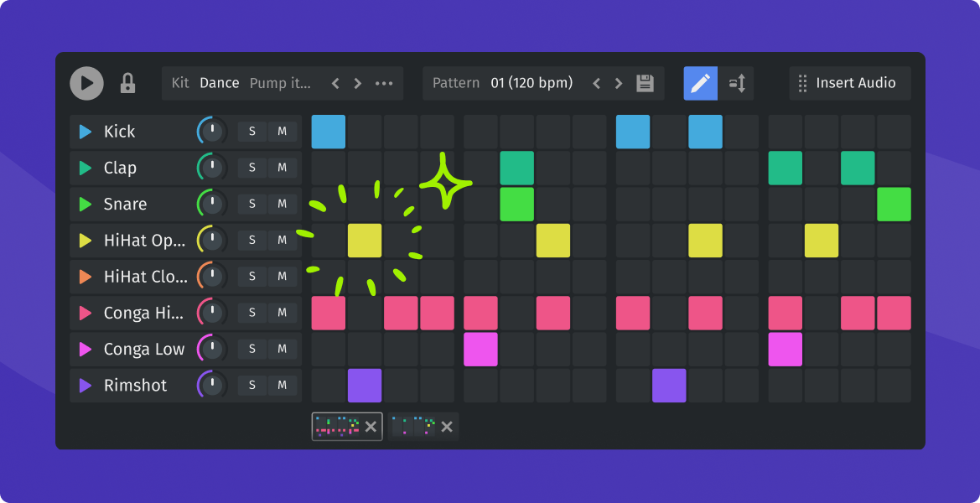Open the 'Pump it...' kit preset
Viewport: 980px width, 503px height.
click(x=280, y=83)
